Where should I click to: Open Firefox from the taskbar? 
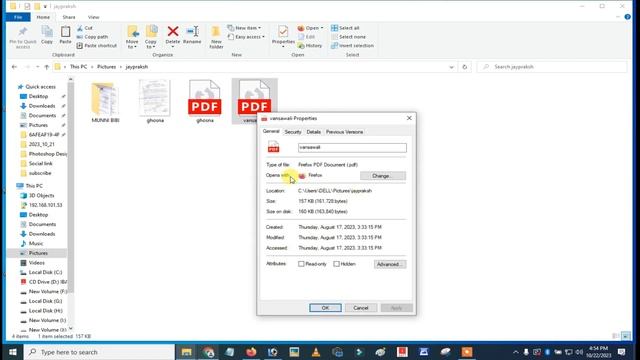click(x=251, y=352)
